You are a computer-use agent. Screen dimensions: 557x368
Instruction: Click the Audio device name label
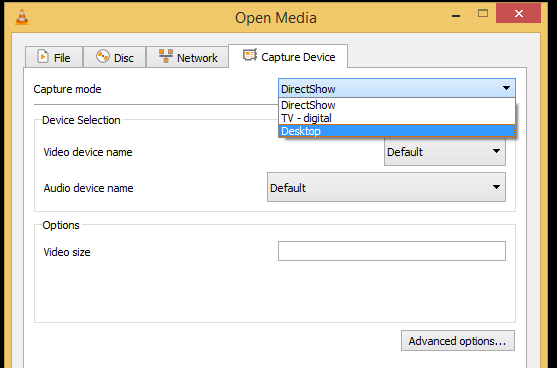click(88, 188)
